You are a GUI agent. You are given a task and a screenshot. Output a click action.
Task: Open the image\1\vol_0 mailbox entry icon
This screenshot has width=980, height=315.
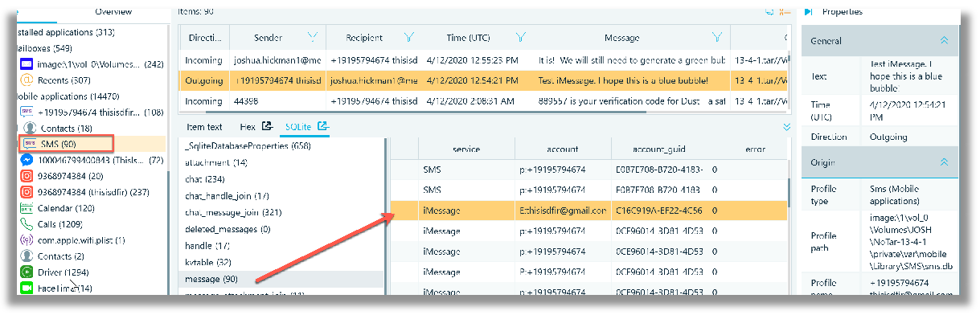pyautogui.click(x=27, y=64)
